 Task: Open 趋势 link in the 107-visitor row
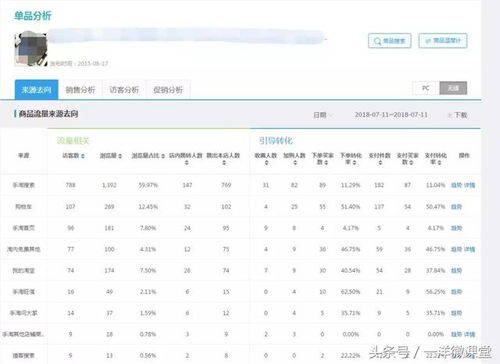(456, 207)
